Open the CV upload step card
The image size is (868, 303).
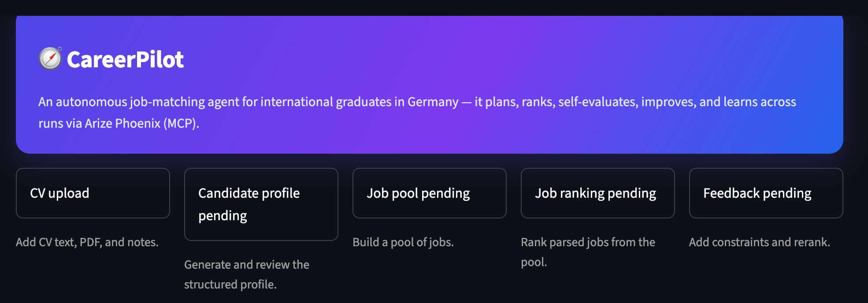(x=93, y=193)
